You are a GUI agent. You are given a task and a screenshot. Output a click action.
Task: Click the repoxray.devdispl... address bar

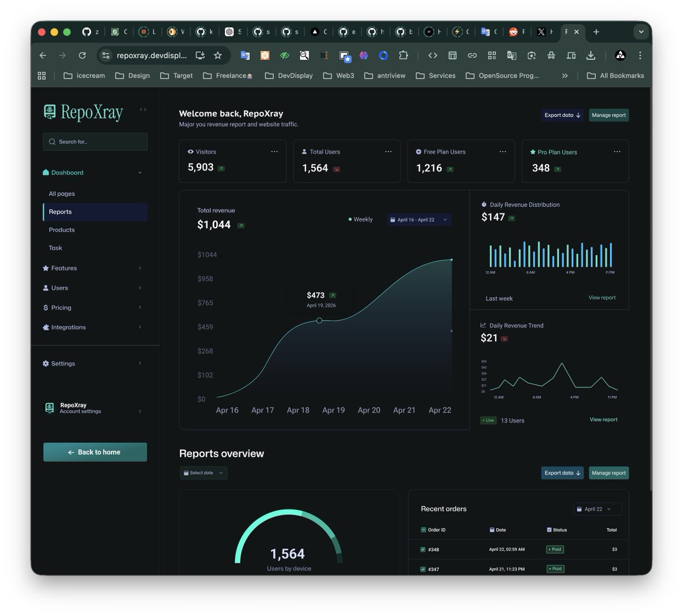[x=151, y=55]
